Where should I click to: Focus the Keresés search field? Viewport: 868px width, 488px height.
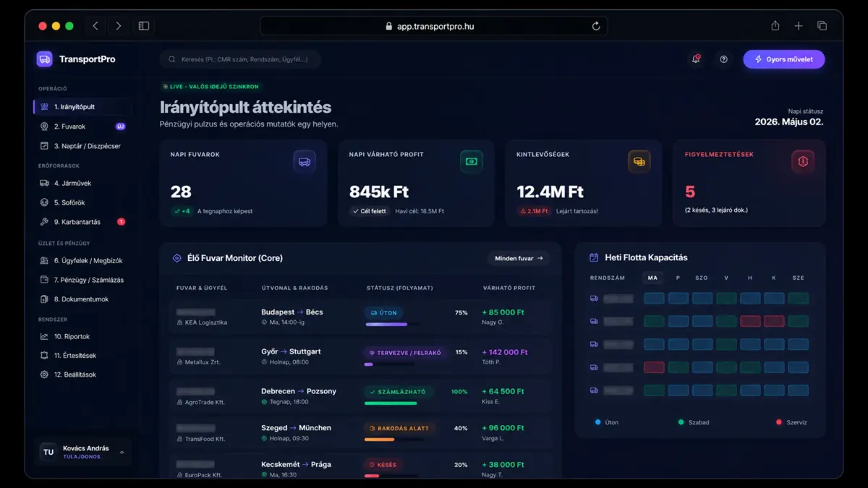[240, 59]
